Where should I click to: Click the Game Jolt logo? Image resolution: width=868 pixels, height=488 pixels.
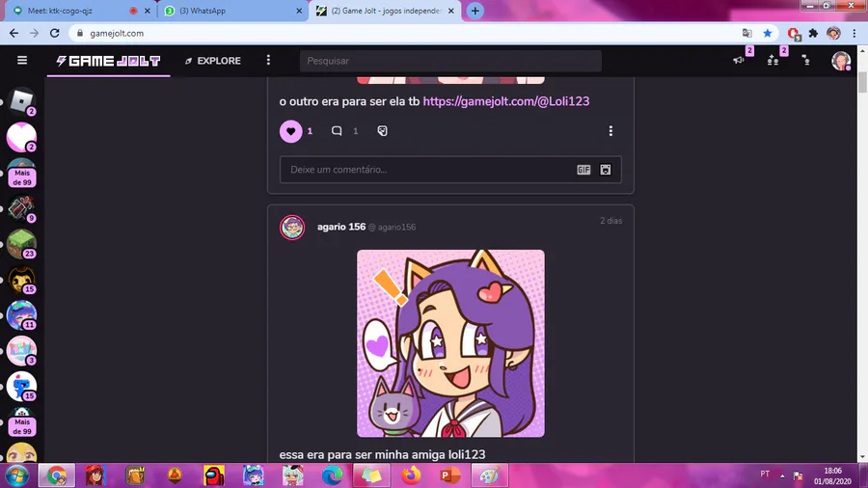point(108,61)
